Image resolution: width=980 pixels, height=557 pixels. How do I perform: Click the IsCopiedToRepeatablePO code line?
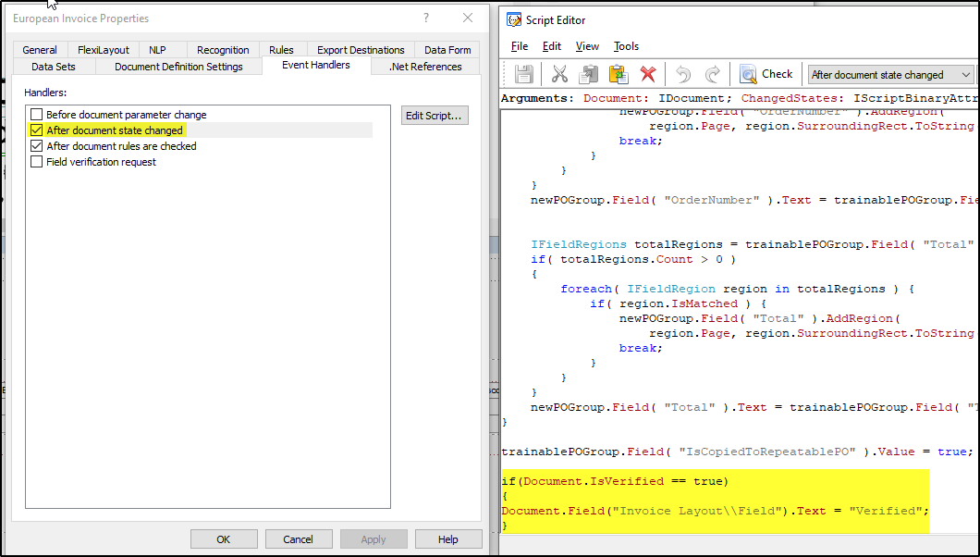coord(738,452)
